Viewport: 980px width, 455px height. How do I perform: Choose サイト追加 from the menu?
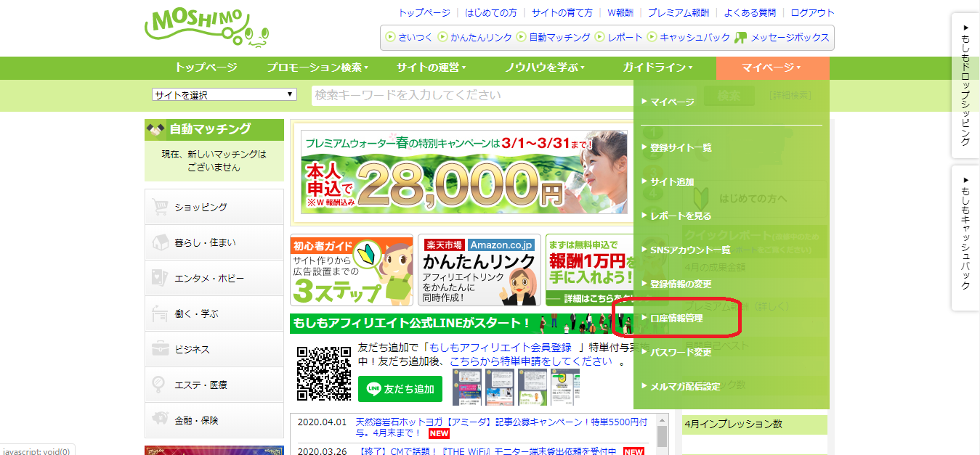click(672, 181)
